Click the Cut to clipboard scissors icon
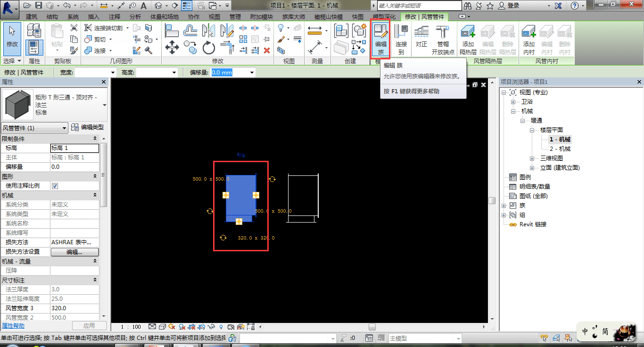Screen dimensions: 644x347 tap(74, 28)
